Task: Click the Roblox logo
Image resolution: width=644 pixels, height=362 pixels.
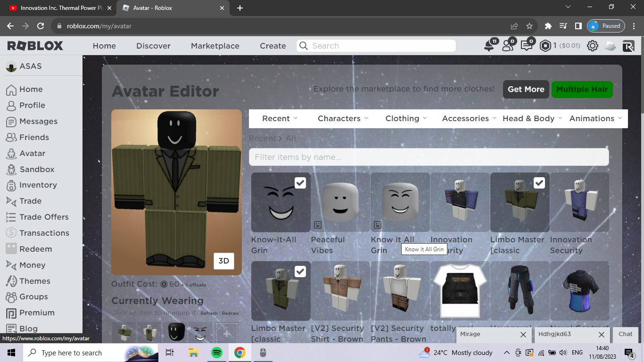Action: pos(35,46)
